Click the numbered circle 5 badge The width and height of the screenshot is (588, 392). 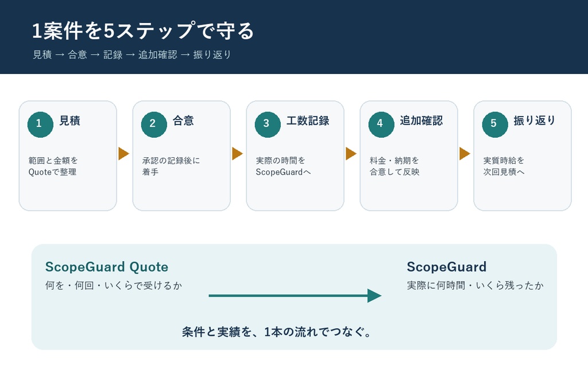click(x=494, y=125)
